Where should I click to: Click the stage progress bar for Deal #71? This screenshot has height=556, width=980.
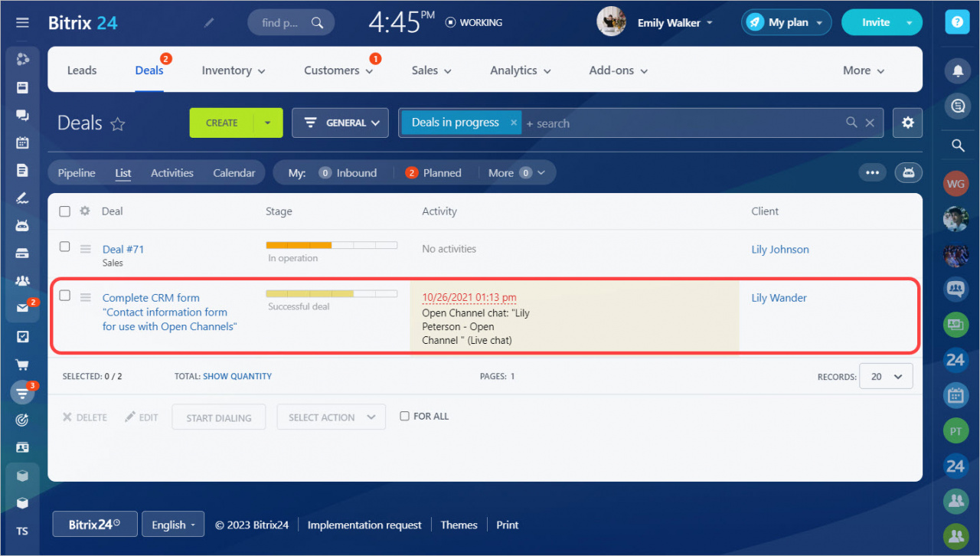(332, 245)
